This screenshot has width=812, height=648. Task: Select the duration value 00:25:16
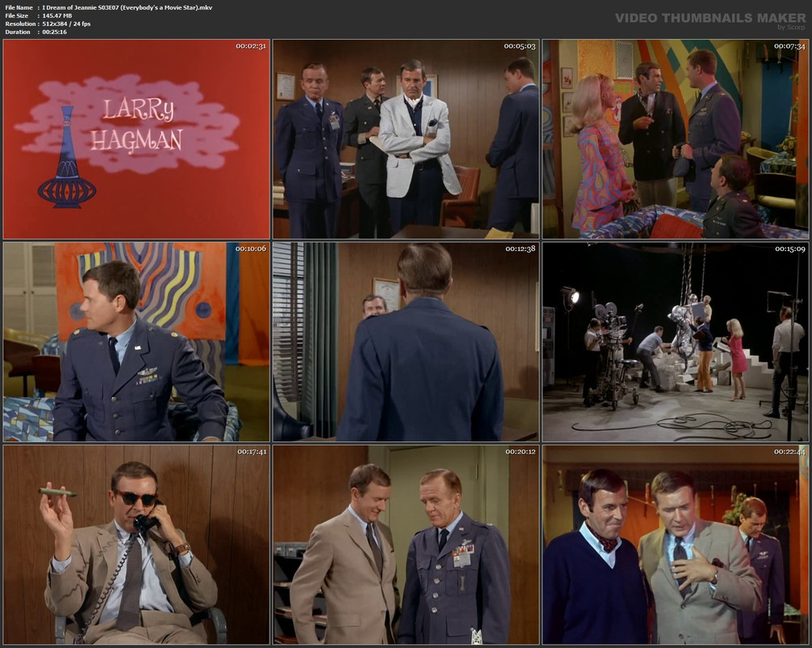(x=54, y=32)
